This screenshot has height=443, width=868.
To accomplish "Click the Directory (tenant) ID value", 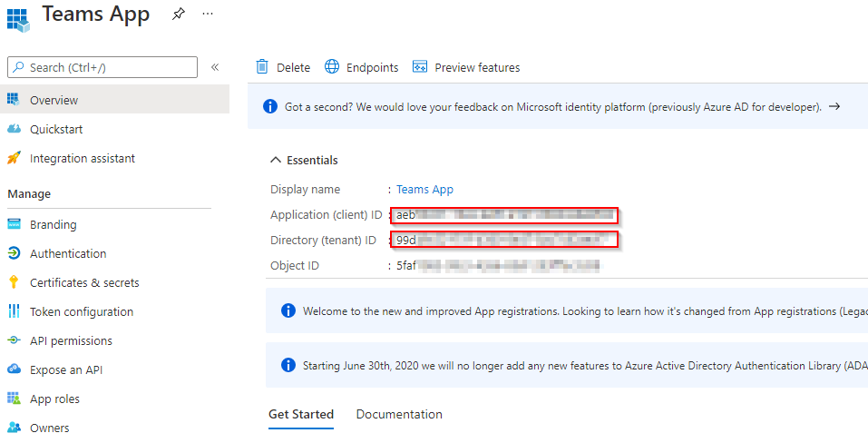I will coord(504,241).
